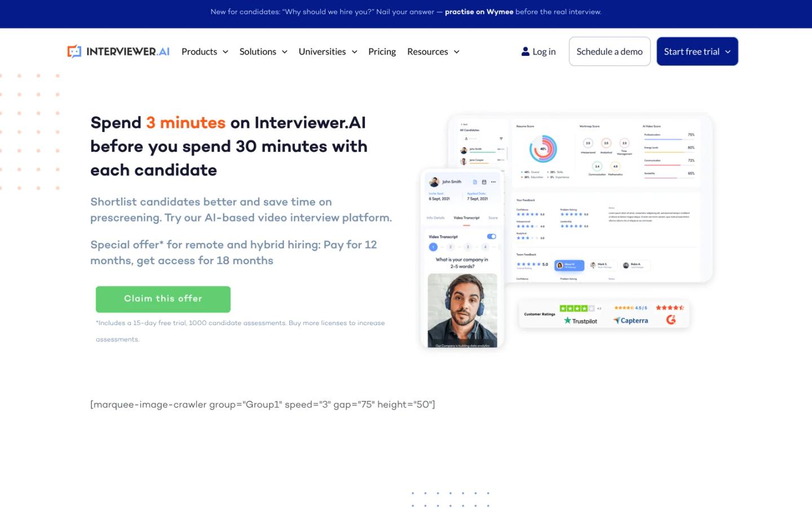Click "What is your company in 2-5 words?" question
The width and height of the screenshot is (812, 508).
pos(462,263)
